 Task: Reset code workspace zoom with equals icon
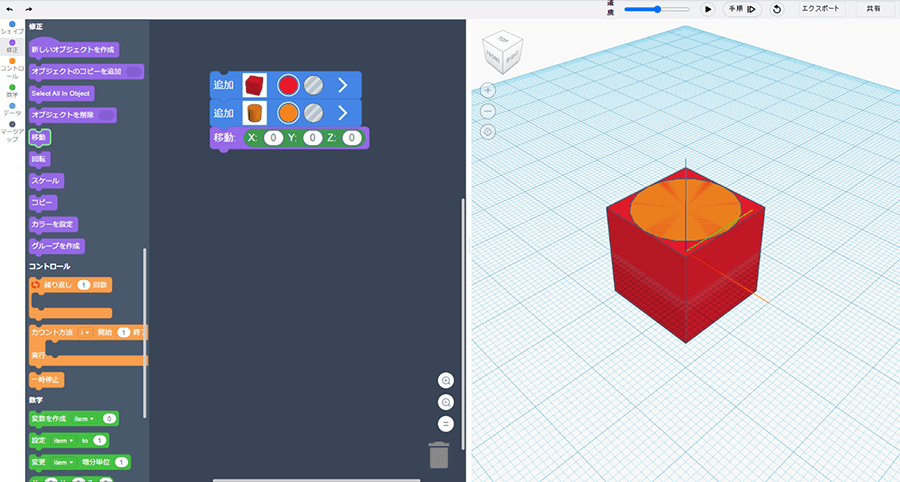point(445,424)
